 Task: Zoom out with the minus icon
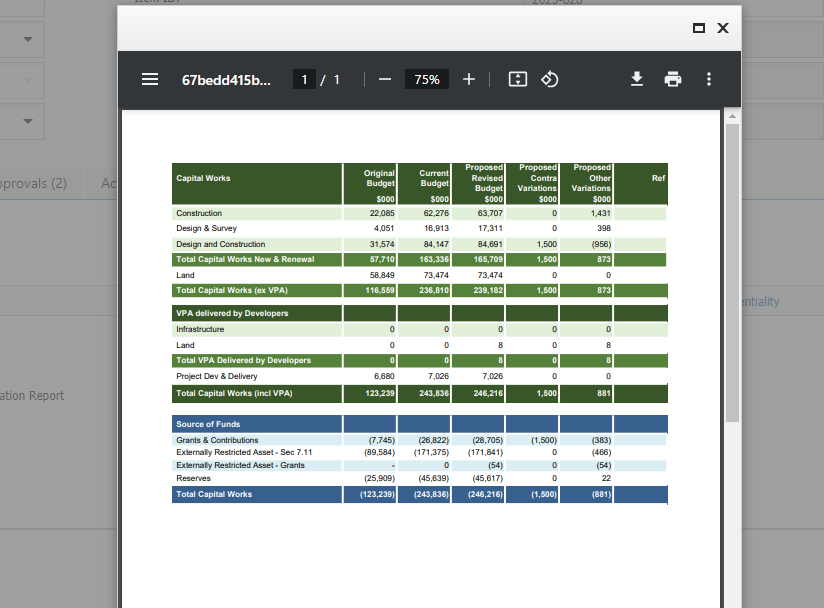[385, 79]
